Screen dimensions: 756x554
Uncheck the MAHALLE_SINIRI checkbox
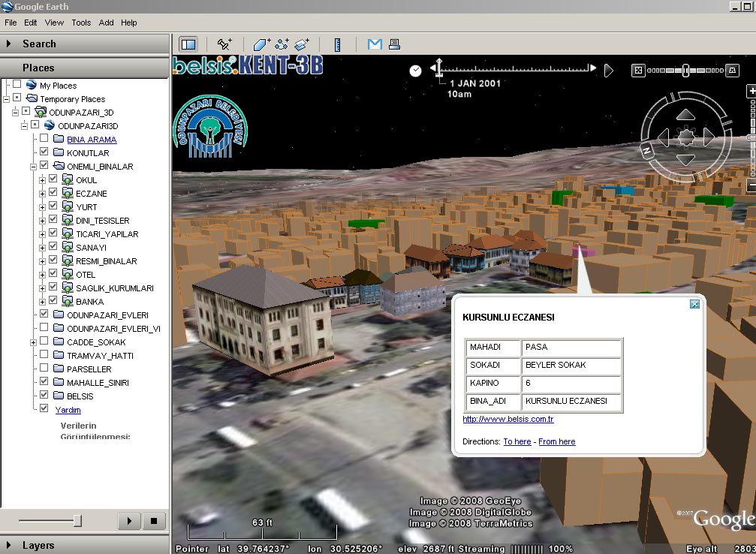[x=44, y=381]
